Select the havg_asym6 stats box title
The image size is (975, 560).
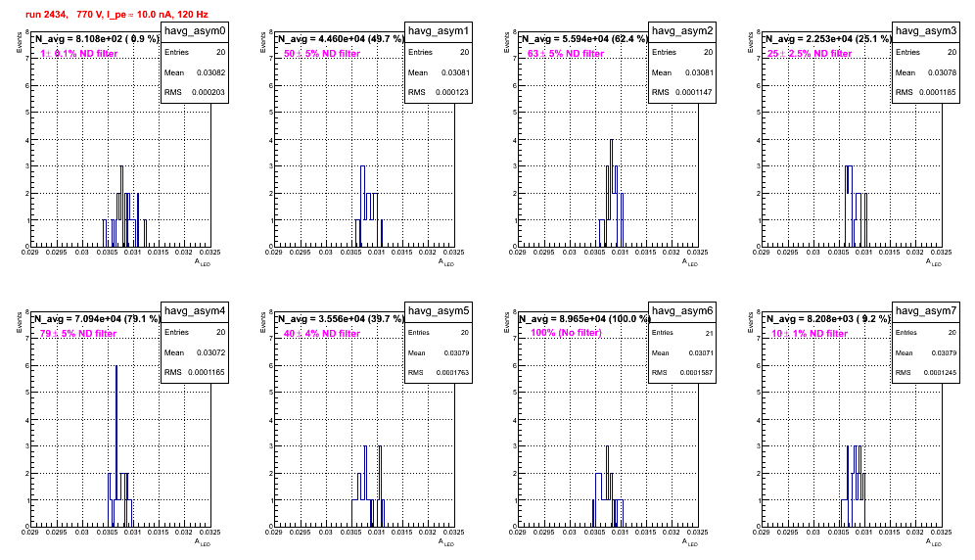click(x=682, y=311)
